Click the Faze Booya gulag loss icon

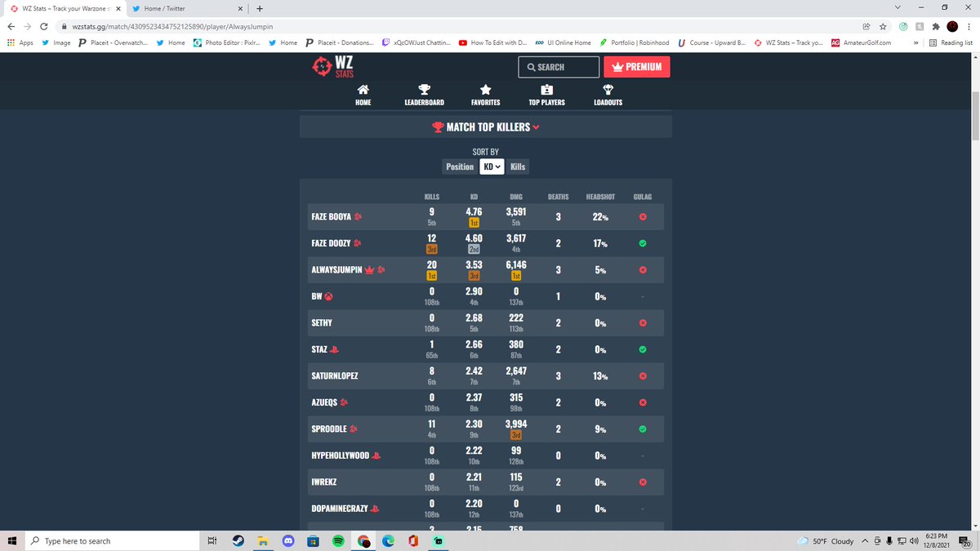(x=643, y=217)
